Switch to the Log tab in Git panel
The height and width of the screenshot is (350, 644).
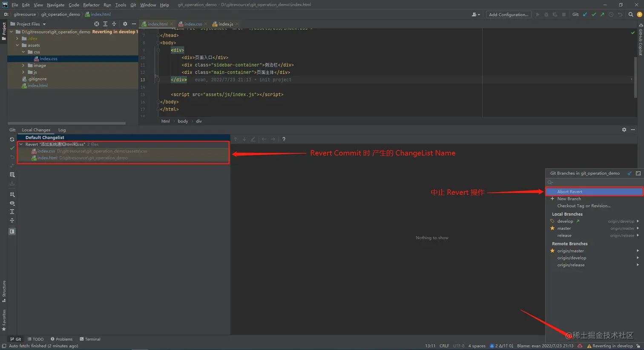point(62,130)
